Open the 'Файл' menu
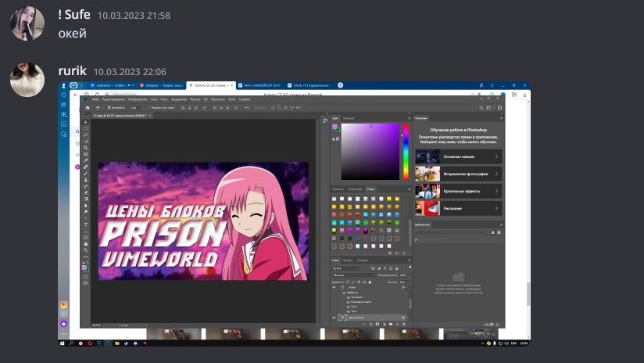The width and height of the screenshot is (644, 363). pos(95,99)
